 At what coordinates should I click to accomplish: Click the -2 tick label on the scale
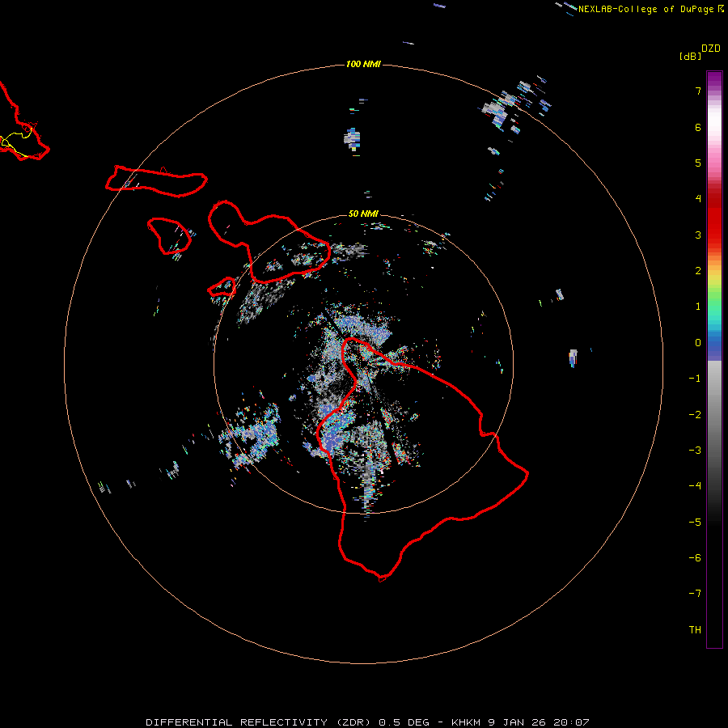[695, 415]
